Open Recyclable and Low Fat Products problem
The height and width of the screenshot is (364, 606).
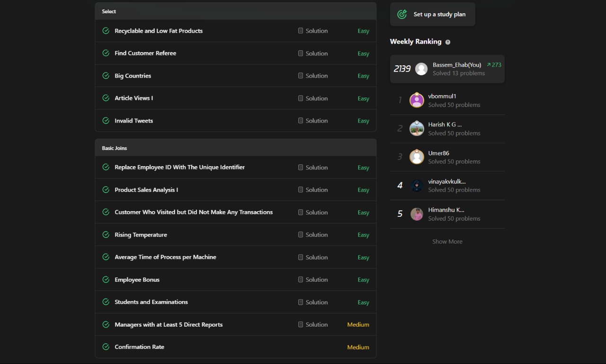click(x=159, y=31)
